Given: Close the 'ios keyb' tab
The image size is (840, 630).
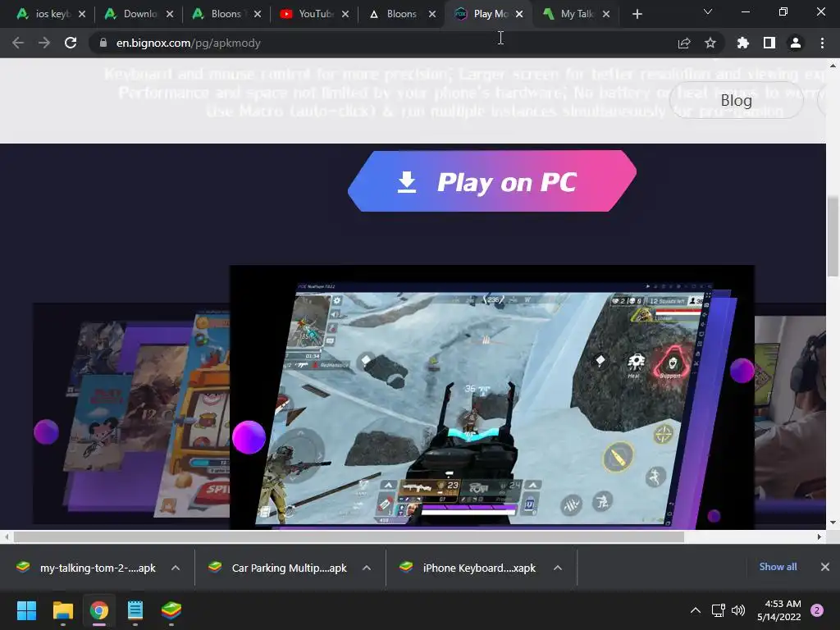Looking at the screenshot, I should (82, 14).
